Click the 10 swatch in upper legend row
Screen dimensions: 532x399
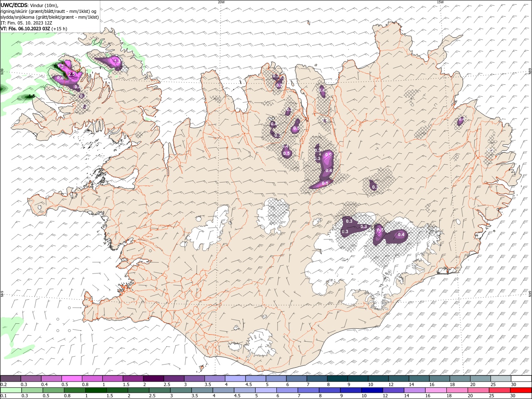pyautogui.click(x=378, y=379)
